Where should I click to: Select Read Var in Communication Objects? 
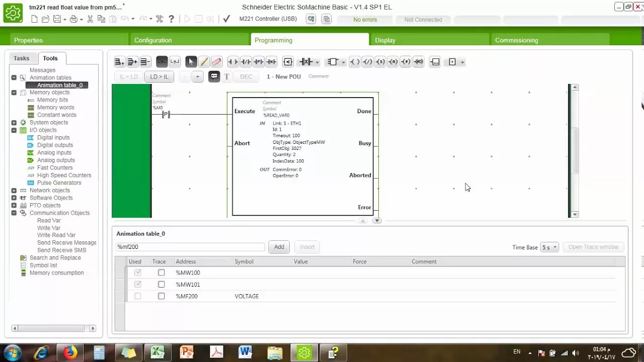click(x=49, y=220)
